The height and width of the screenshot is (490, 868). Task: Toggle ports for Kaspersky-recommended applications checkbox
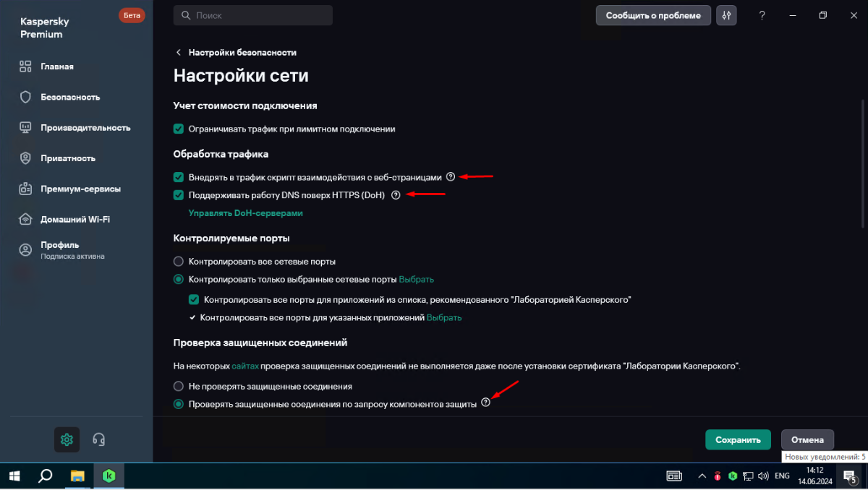tap(194, 299)
